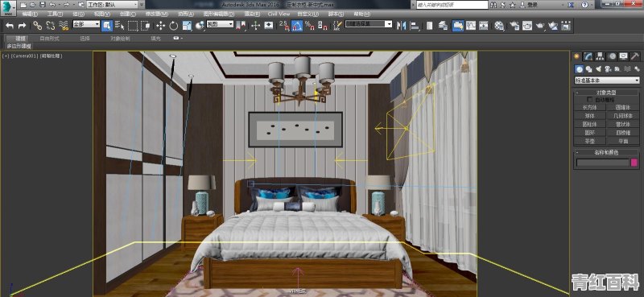Open the Hierarchy panel tab
Screen dimensions: 644x297
pos(600,56)
